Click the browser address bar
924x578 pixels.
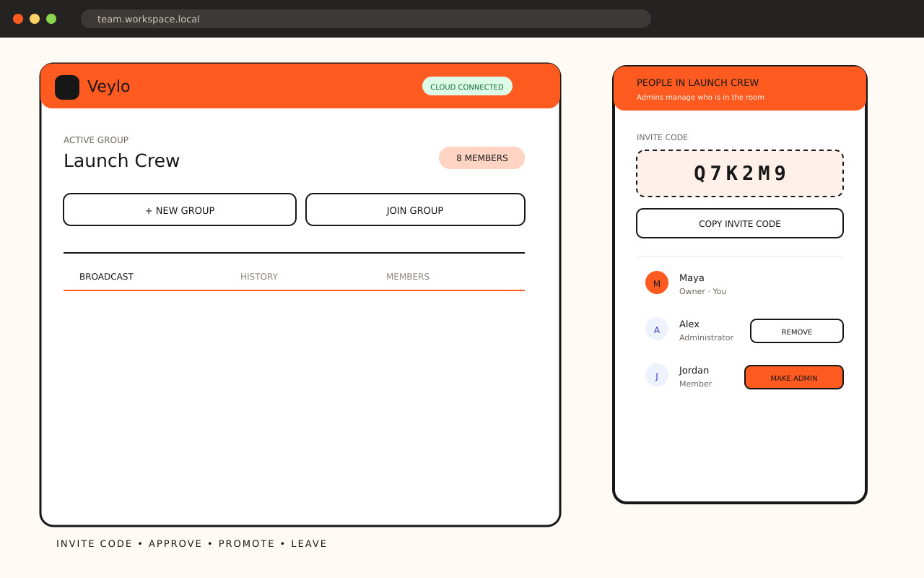pyautogui.click(x=366, y=19)
